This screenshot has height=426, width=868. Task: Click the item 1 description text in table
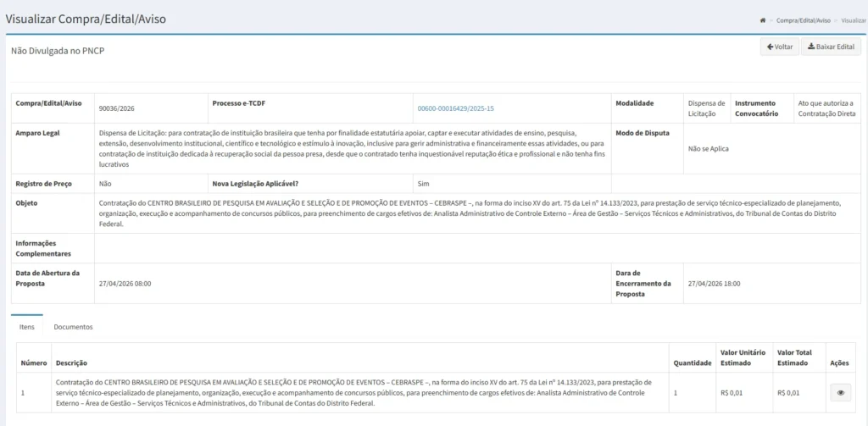(353, 393)
